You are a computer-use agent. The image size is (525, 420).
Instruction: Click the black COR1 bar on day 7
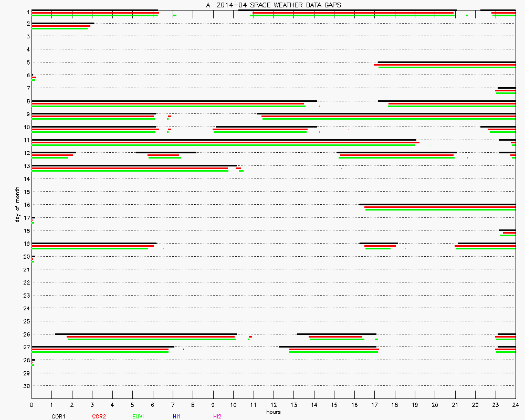coord(506,88)
